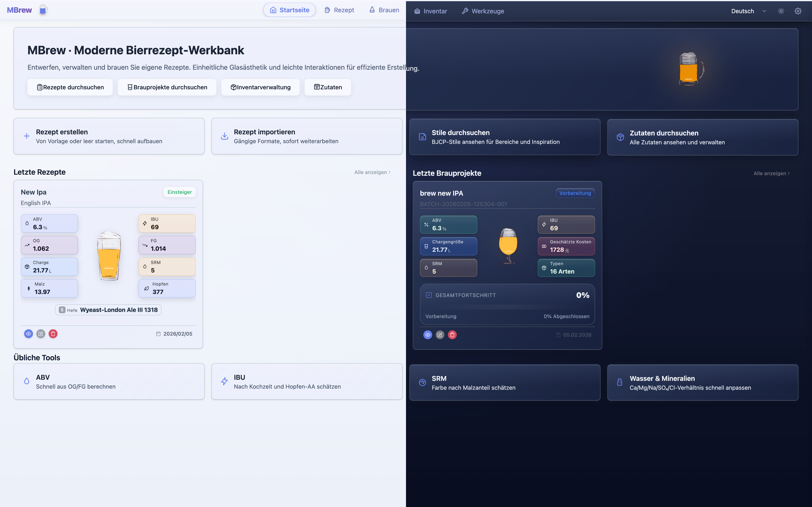Delete the brew new IPA project
The image size is (812, 507).
(x=452, y=335)
